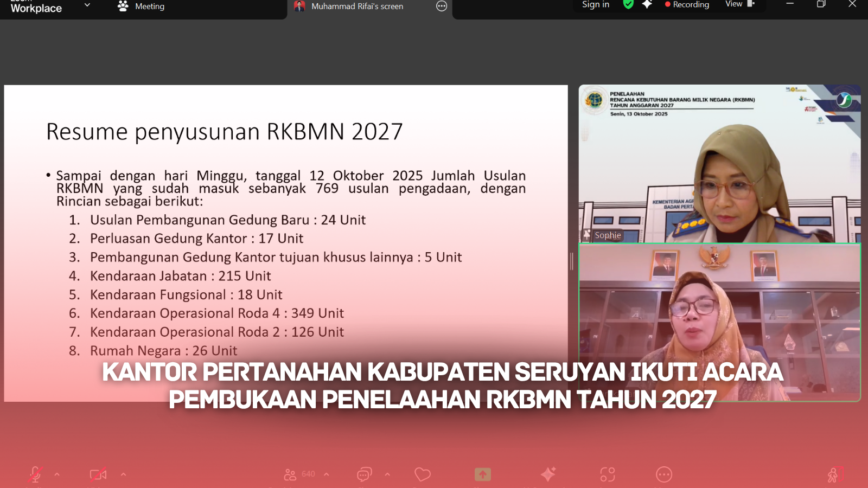Click the Leave meeting icon

(x=835, y=474)
